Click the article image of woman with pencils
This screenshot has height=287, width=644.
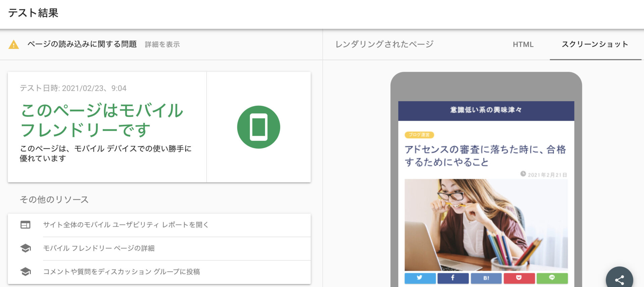486,225
